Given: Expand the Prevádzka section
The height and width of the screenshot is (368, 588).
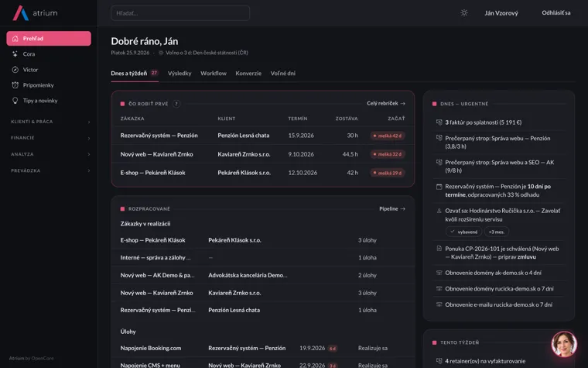Looking at the screenshot, I should point(50,170).
